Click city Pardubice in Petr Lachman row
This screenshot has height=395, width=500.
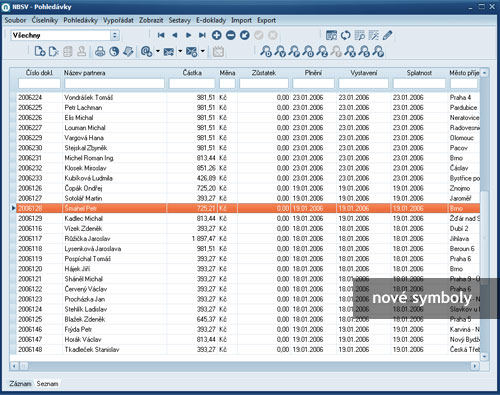(x=463, y=108)
